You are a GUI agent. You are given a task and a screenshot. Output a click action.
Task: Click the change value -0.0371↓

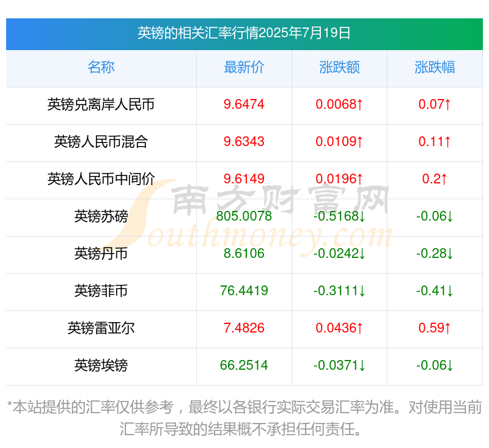pos(339,365)
